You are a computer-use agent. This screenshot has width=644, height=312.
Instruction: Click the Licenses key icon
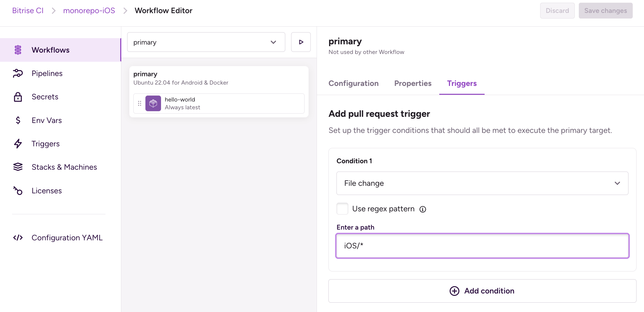(x=18, y=191)
